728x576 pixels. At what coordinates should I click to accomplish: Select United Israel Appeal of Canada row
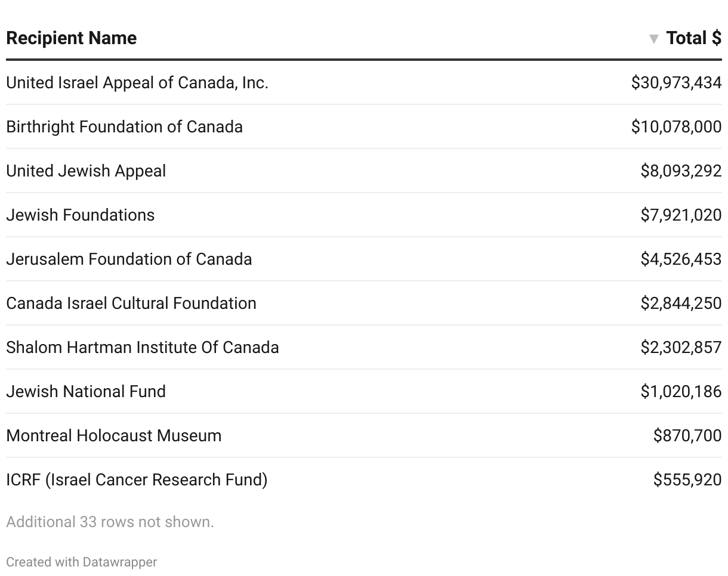[x=137, y=82]
